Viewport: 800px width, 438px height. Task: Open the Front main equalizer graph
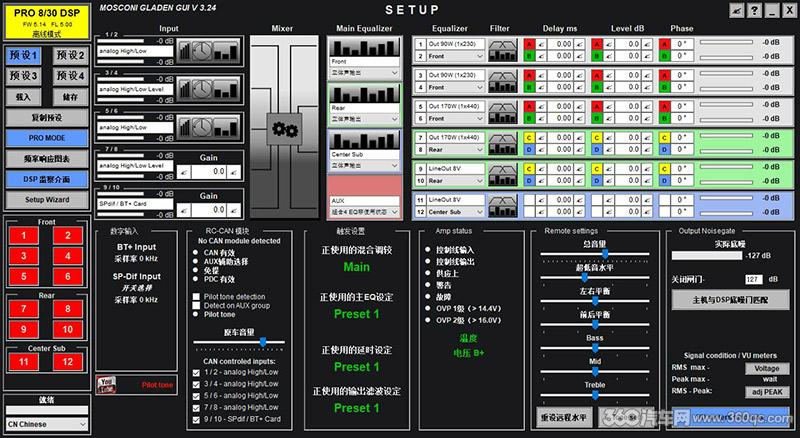coord(364,47)
